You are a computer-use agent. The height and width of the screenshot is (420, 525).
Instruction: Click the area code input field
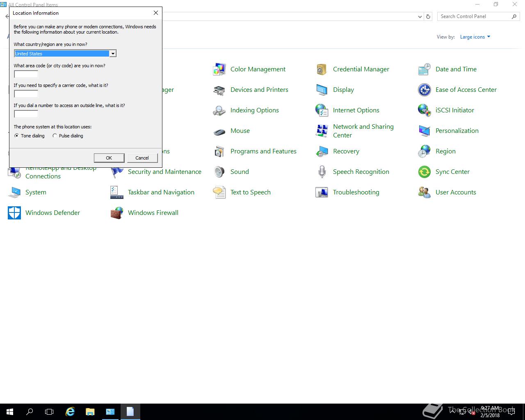[26, 74]
